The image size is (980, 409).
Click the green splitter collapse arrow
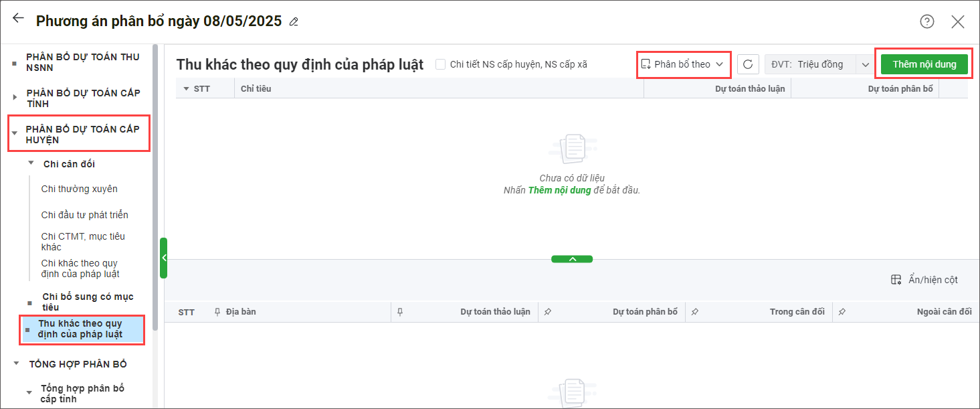tap(572, 259)
